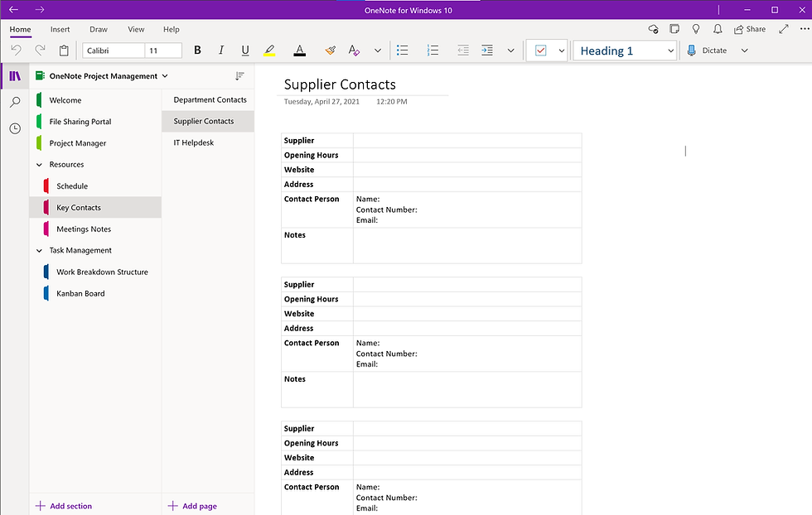This screenshot has height=515, width=812.
Task: Expand more paragraph formatting options
Action: pyautogui.click(x=510, y=51)
